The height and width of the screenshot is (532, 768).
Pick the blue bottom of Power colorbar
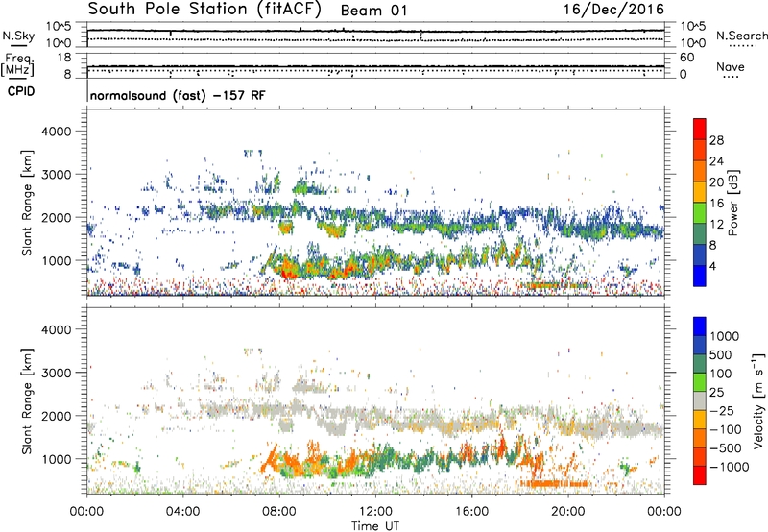(x=700, y=276)
